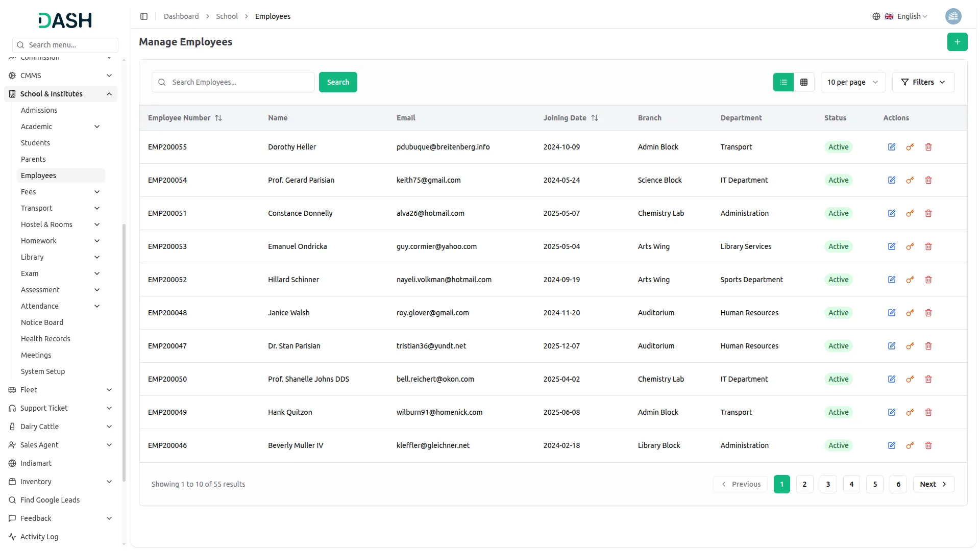
Task: Click trash icon for Beverly Muller IV
Action: point(928,445)
